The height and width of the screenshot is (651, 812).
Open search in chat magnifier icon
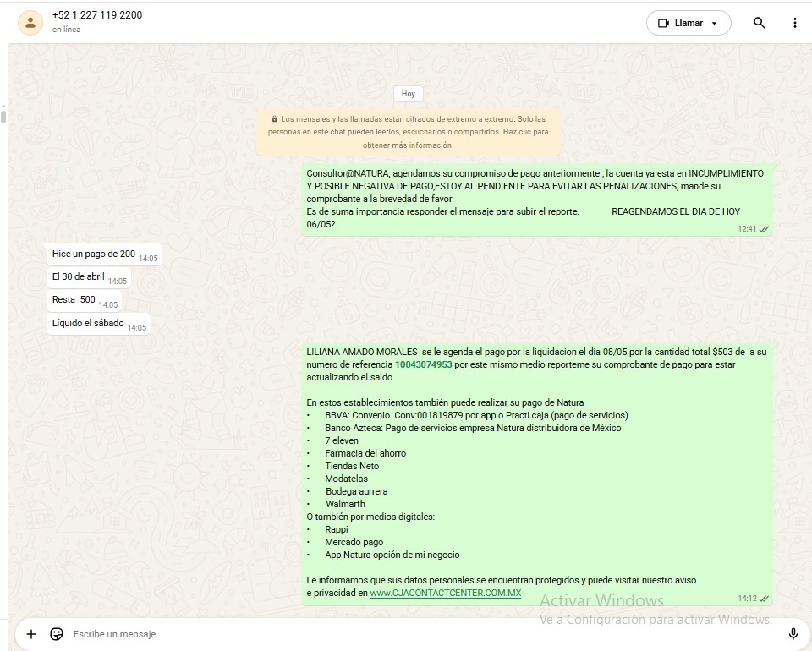[759, 23]
